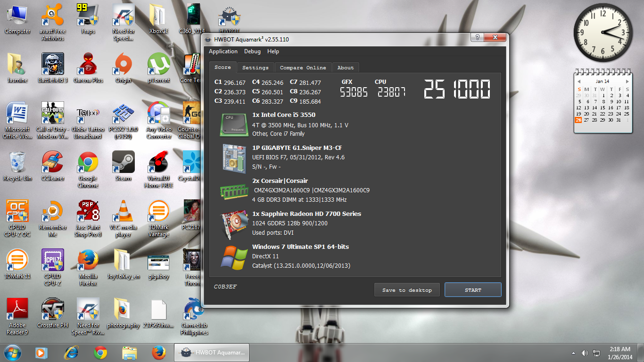The height and width of the screenshot is (362, 644).
Task: Open Windows Media Player from the taskbar
Action: [x=41, y=352]
